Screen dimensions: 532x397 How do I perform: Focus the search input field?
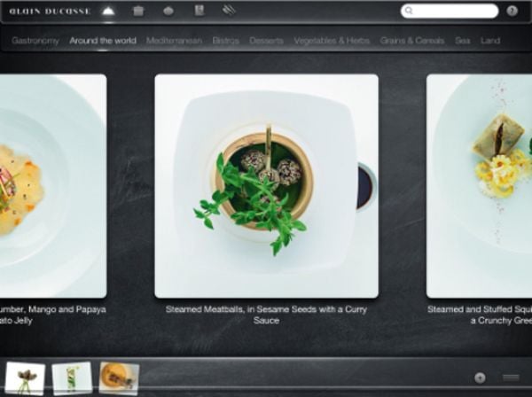(x=450, y=12)
